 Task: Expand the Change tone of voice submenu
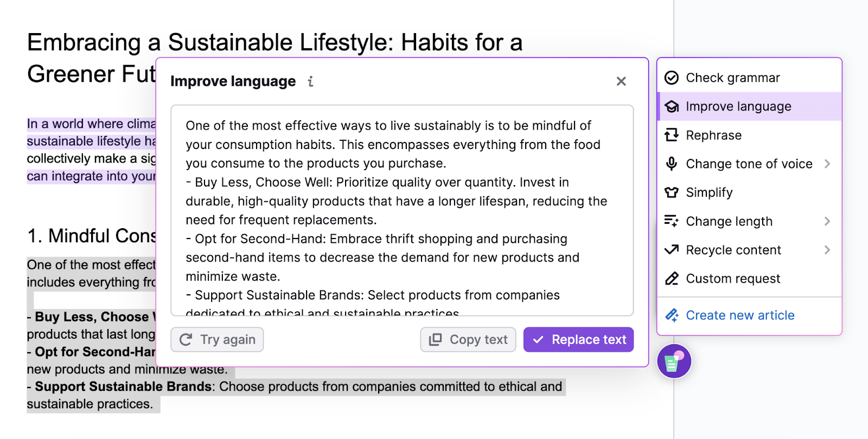pos(827,164)
